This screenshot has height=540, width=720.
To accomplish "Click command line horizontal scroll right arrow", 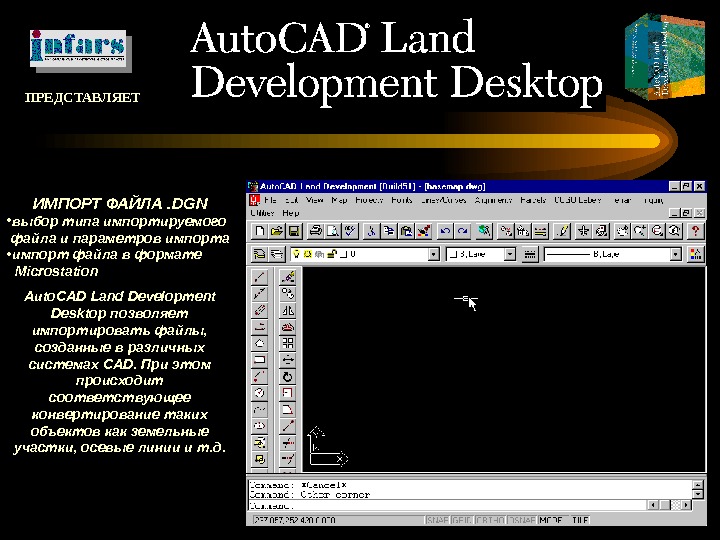I will pos(686,505).
